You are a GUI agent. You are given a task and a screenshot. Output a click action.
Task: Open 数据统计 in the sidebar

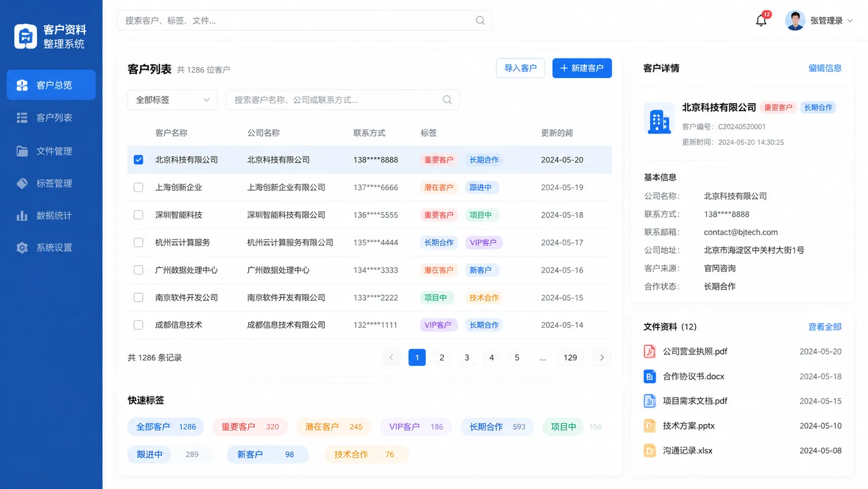click(51, 216)
